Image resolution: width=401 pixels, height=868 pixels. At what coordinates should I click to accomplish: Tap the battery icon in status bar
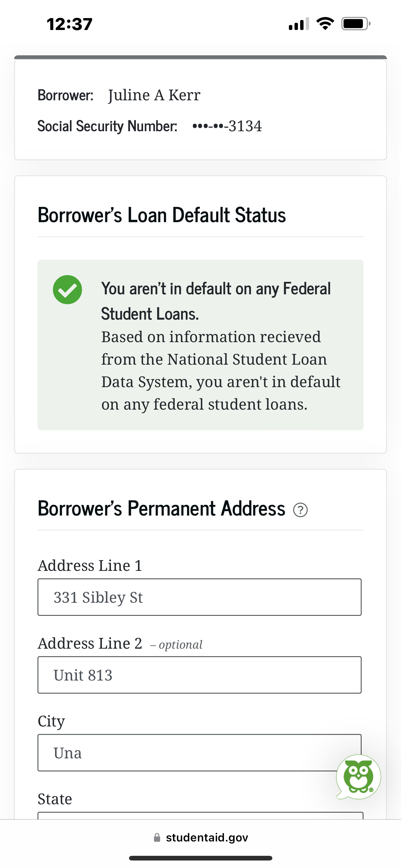click(x=356, y=23)
